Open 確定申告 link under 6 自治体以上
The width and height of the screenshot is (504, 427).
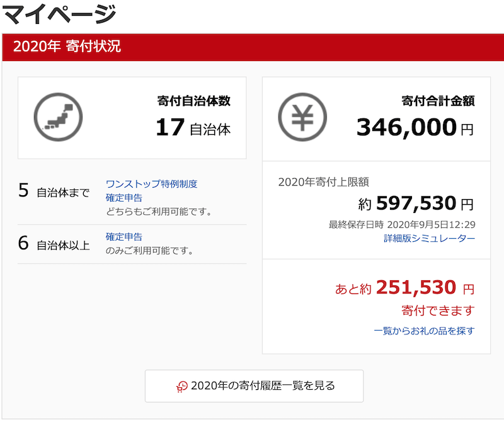click(x=124, y=237)
